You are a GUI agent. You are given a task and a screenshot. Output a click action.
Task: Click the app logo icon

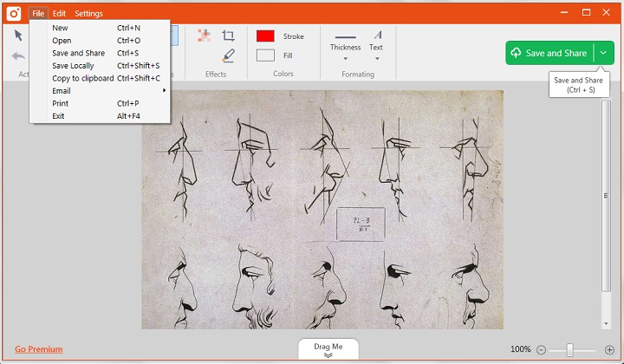pyautogui.click(x=14, y=14)
